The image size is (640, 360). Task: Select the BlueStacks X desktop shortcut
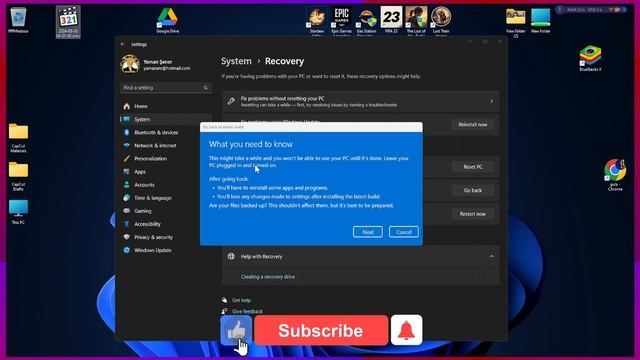click(590, 58)
